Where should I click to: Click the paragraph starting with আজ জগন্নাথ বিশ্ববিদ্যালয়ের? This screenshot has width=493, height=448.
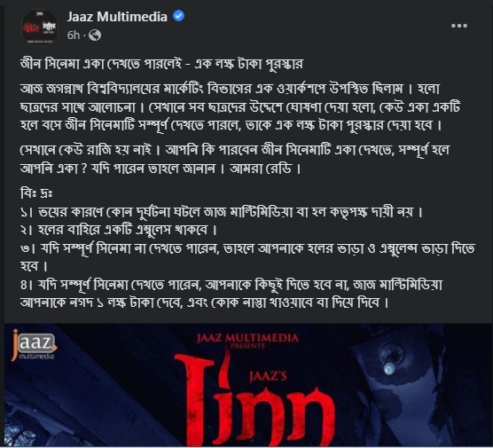tap(240, 107)
